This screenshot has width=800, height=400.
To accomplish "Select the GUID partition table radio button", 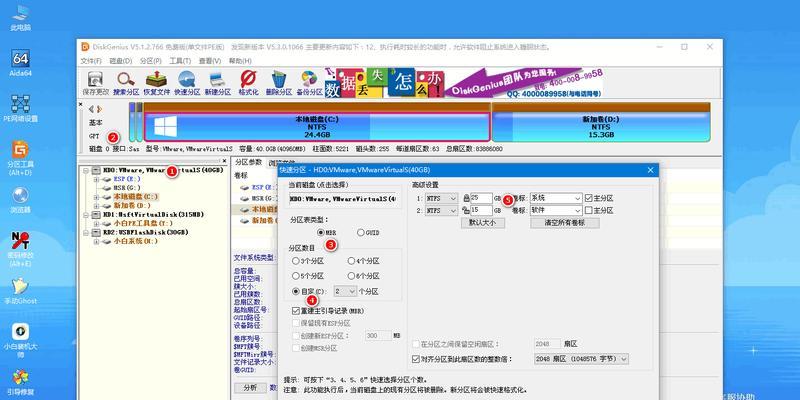I will (x=361, y=233).
